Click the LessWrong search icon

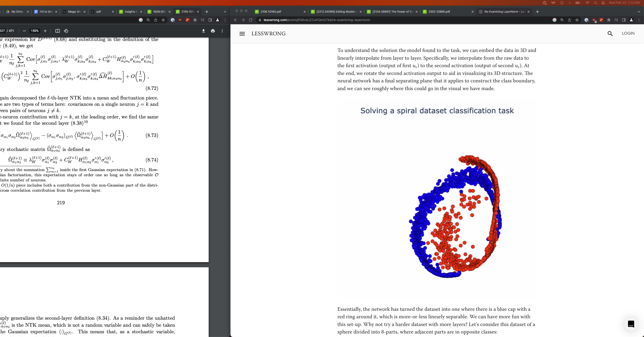610,33
